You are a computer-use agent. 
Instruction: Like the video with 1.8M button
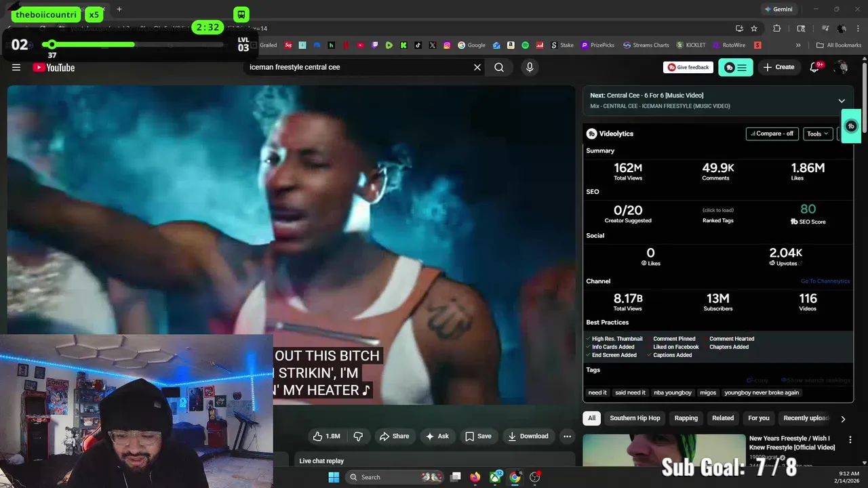tap(326, 436)
